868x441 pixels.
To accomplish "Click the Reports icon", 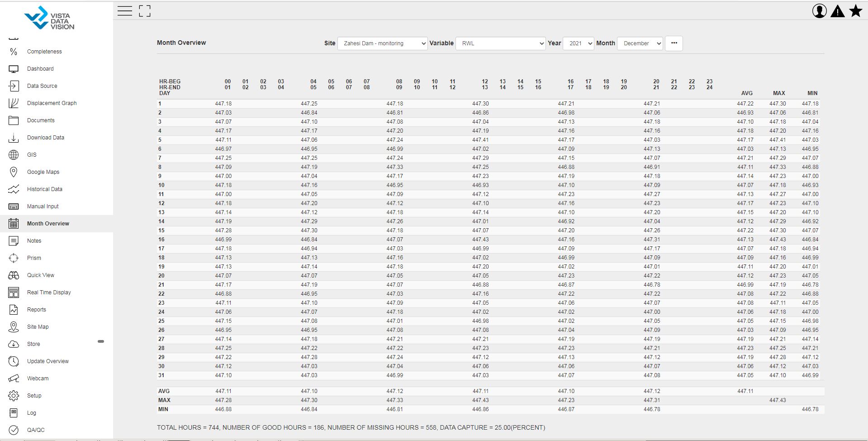I will (14, 310).
